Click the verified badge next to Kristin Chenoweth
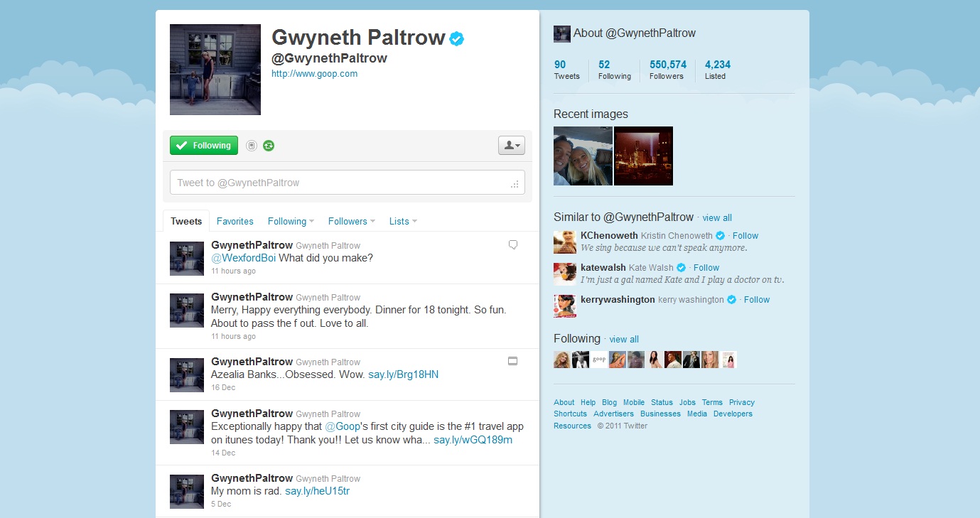 click(x=720, y=236)
